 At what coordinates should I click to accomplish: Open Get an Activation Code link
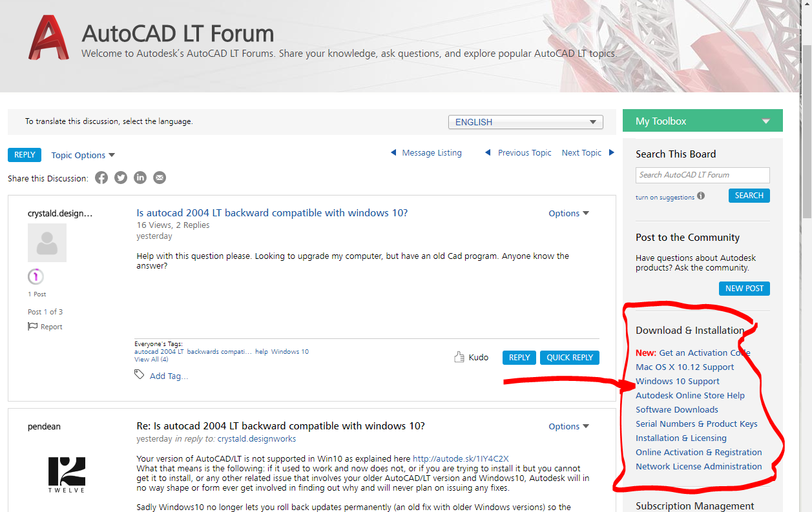pyautogui.click(x=704, y=353)
